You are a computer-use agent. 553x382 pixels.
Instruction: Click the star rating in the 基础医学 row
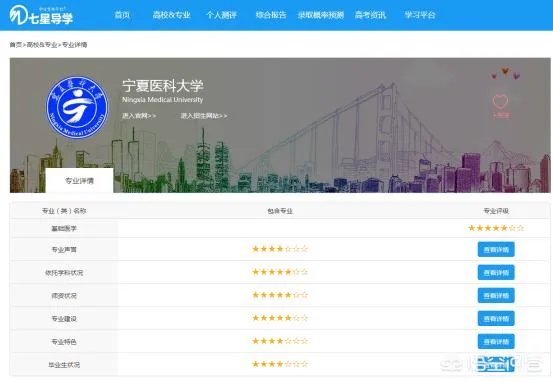(x=496, y=228)
